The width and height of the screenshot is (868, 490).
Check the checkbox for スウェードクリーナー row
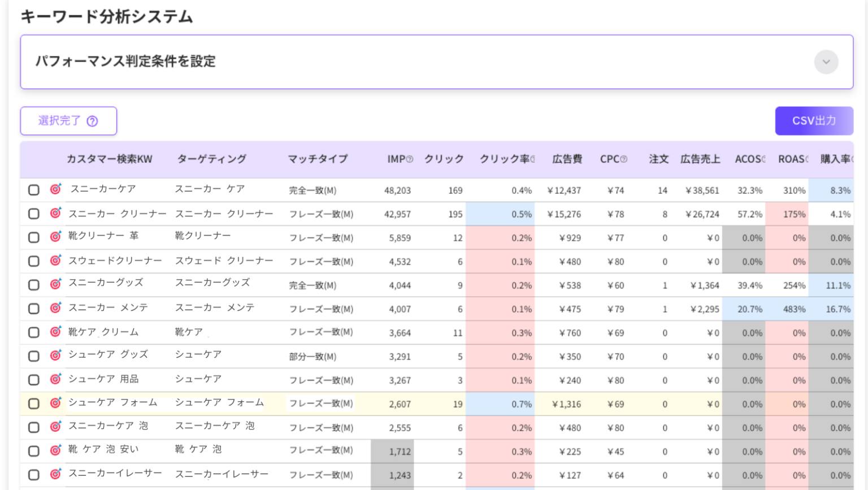[33, 261]
